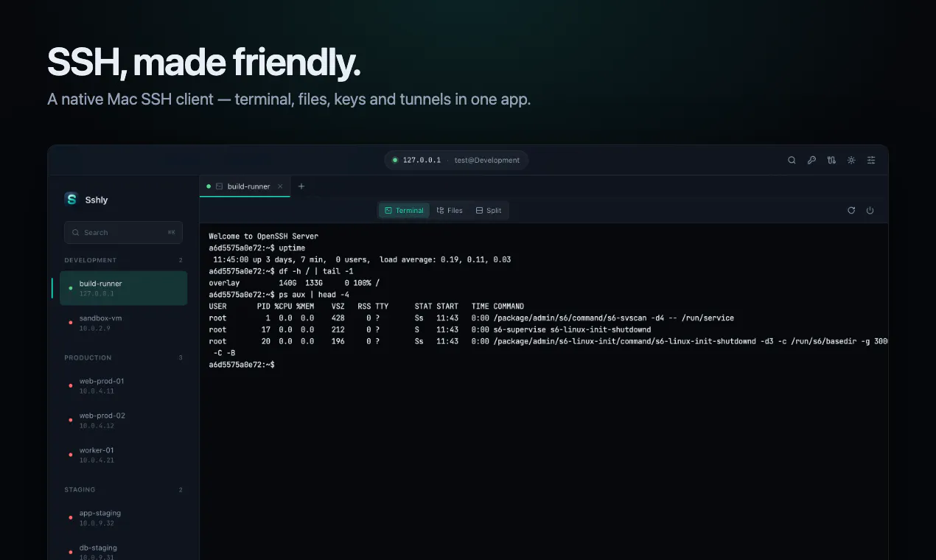Click the terminal prompt last line

242,365
